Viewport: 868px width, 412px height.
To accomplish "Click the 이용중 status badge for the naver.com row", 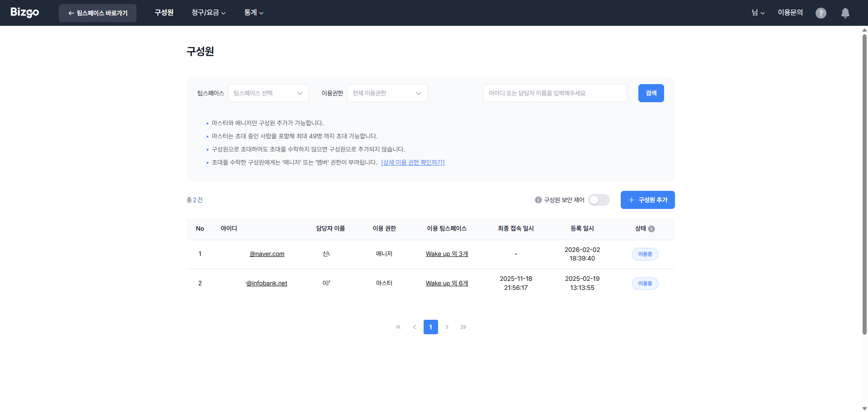I will (645, 254).
